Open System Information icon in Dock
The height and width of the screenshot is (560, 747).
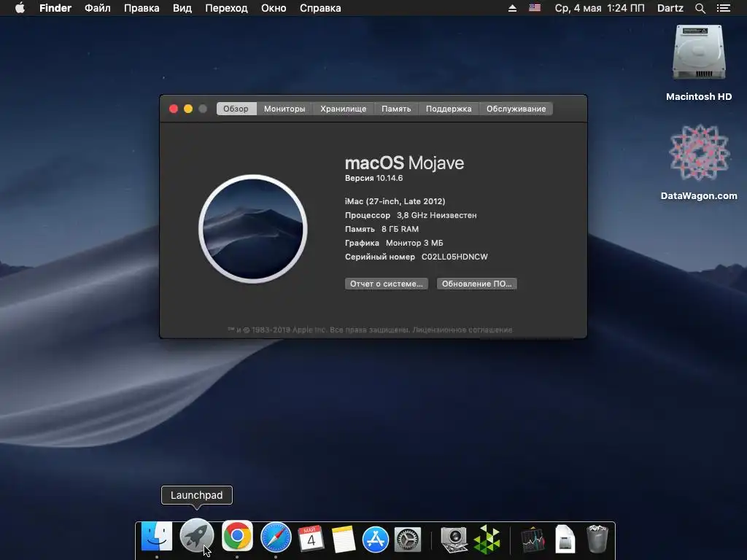coord(454,540)
